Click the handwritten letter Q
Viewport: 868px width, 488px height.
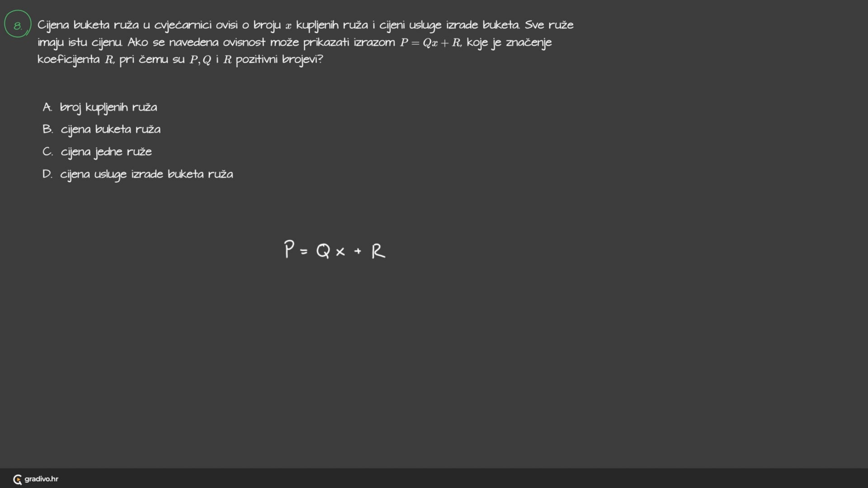point(323,250)
